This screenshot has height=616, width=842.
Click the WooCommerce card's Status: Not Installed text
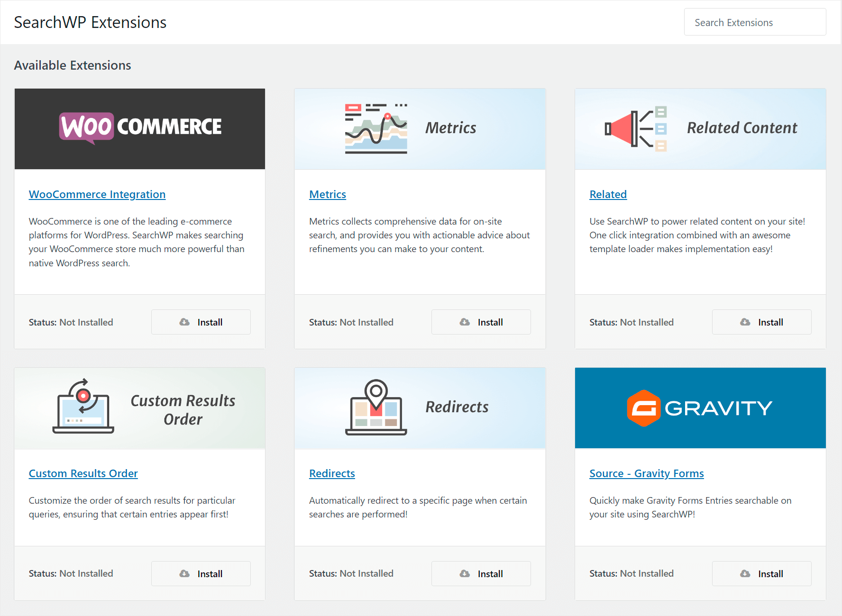click(x=71, y=322)
